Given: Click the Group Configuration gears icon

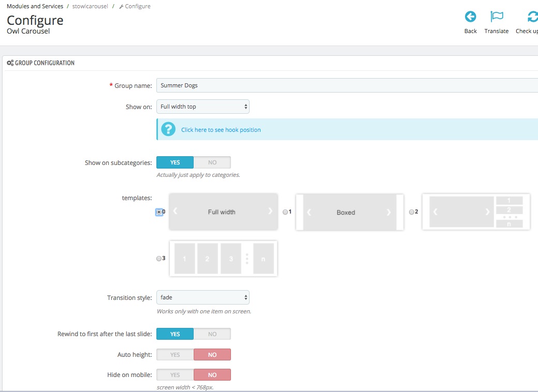Looking at the screenshot, I should coord(10,63).
